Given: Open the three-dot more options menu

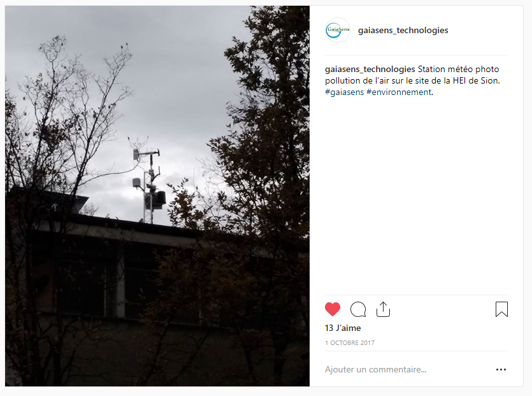Looking at the screenshot, I should click(501, 369).
